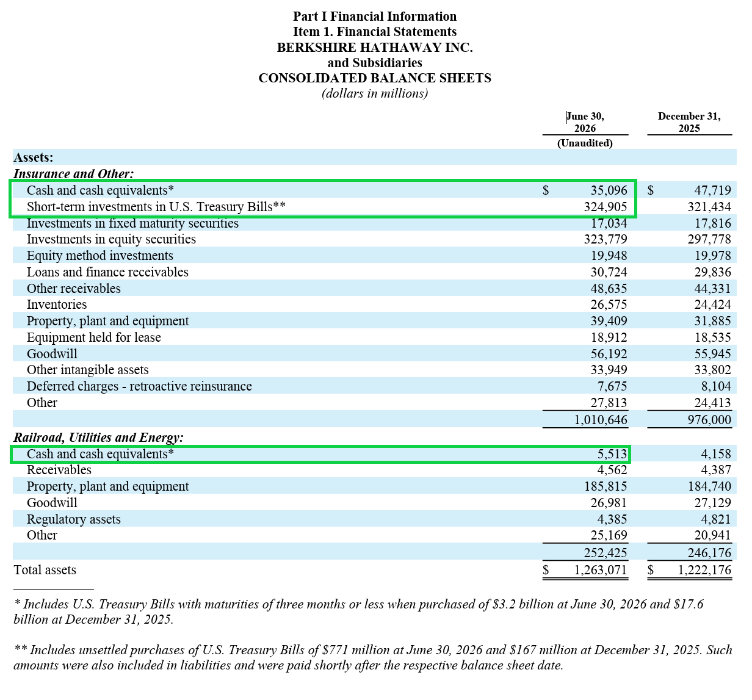Click the value 47,719
This screenshot has width=752, height=700.
[x=712, y=190]
